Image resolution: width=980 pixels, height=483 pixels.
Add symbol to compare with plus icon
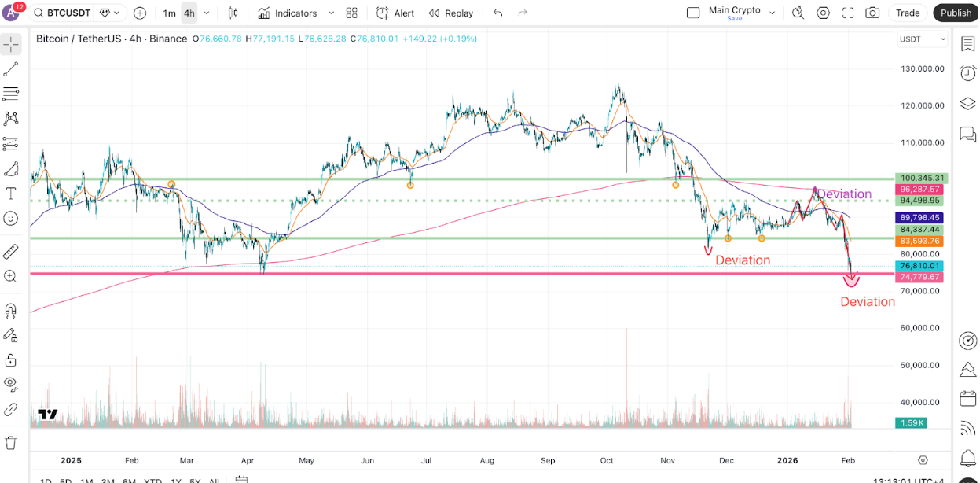[140, 13]
